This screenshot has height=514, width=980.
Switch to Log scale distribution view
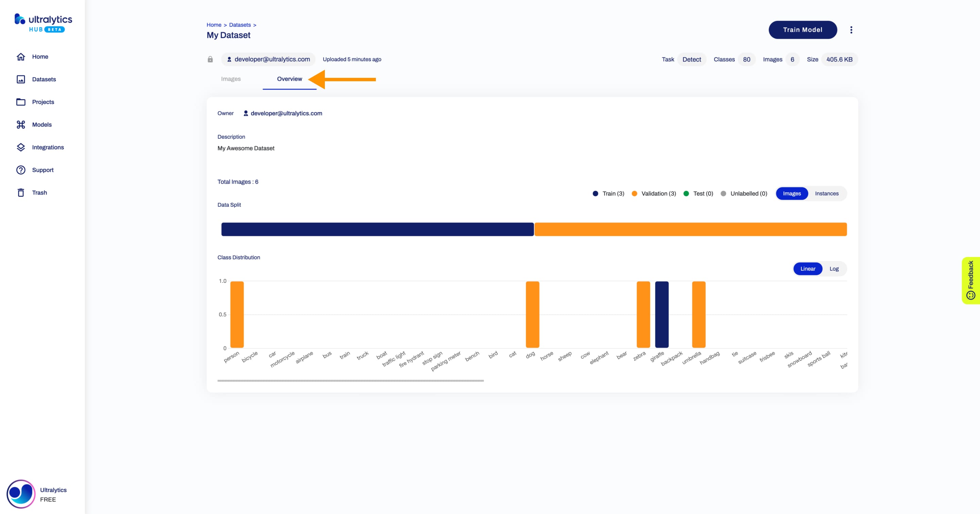click(x=834, y=269)
